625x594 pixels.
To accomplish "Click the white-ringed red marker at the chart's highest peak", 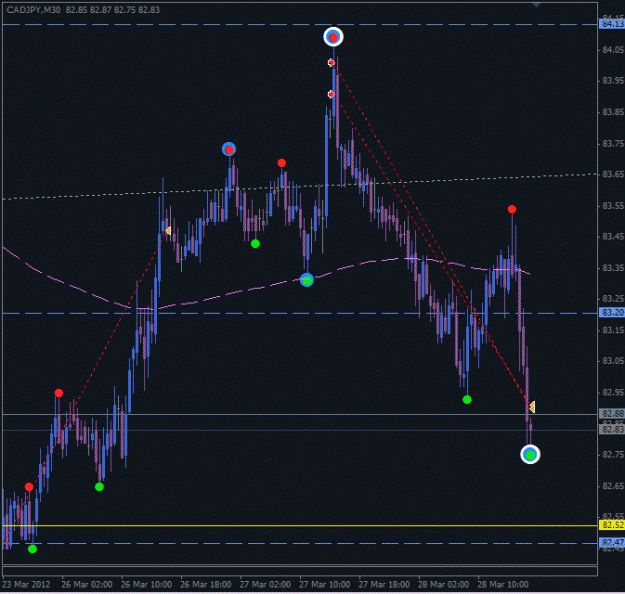I will pyautogui.click(x=333, y=37).
